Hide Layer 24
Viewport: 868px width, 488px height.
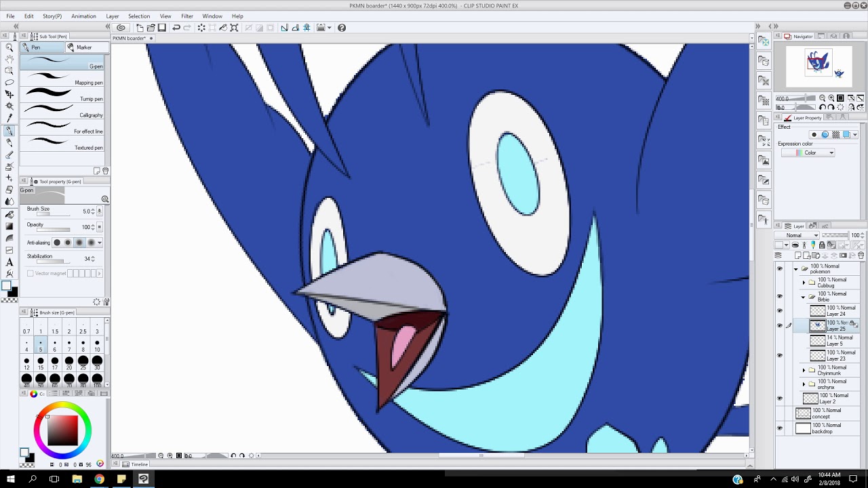[x=779, y=311]
